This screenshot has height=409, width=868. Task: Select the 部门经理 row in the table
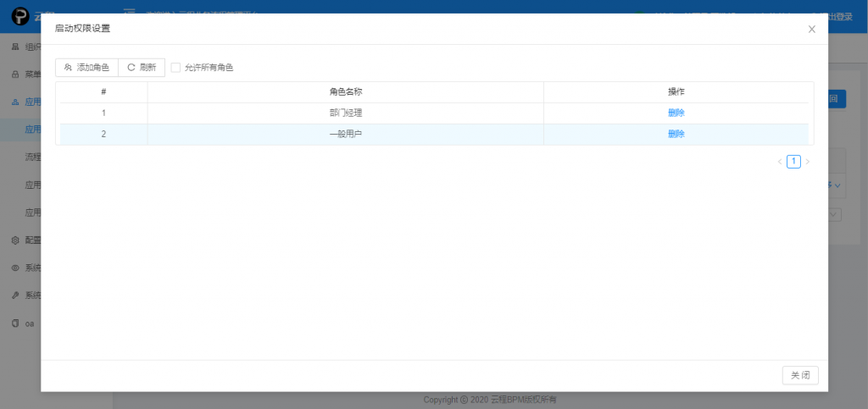pos(345,113)
